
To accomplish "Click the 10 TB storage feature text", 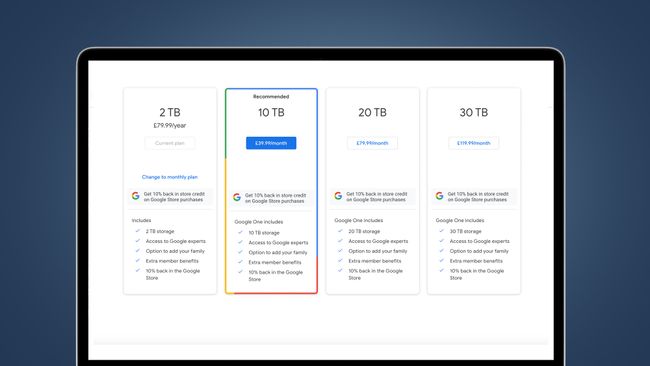I will [x=264, y=233].
